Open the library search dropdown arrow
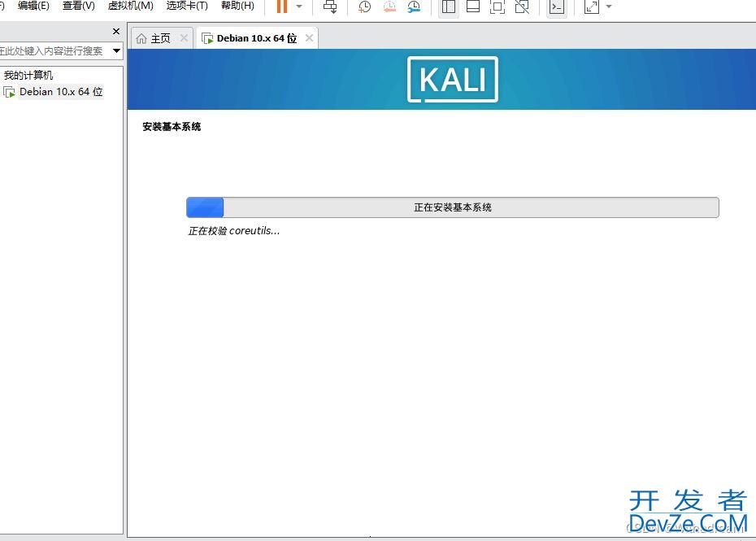The width and height of the screenshot is (756, 541). [116, 50]
